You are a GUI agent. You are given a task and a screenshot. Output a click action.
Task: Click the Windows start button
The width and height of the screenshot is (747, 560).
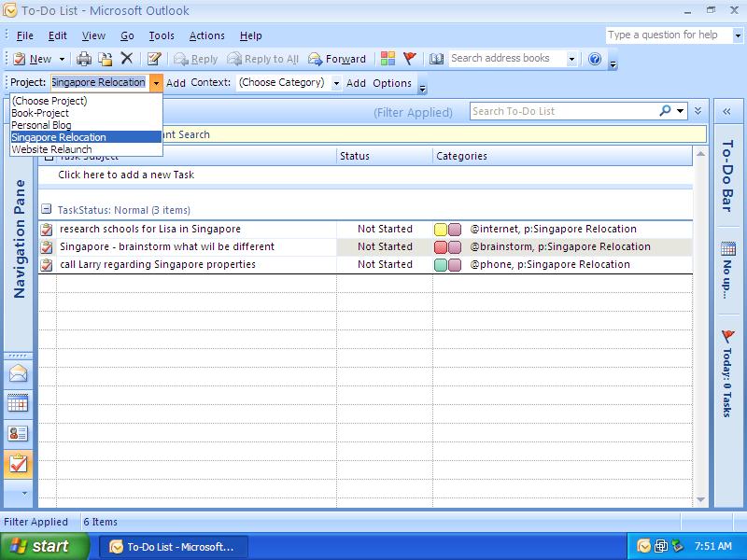coord(44,546)
